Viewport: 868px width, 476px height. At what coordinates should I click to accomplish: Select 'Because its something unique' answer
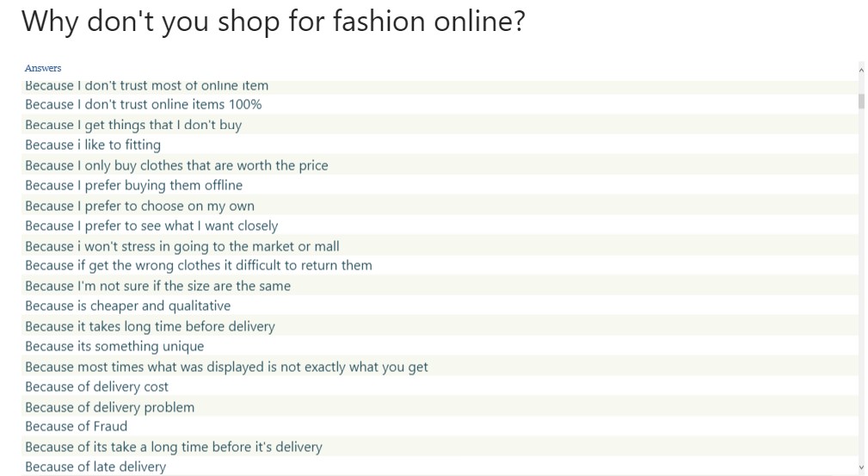tap(114, 346)
